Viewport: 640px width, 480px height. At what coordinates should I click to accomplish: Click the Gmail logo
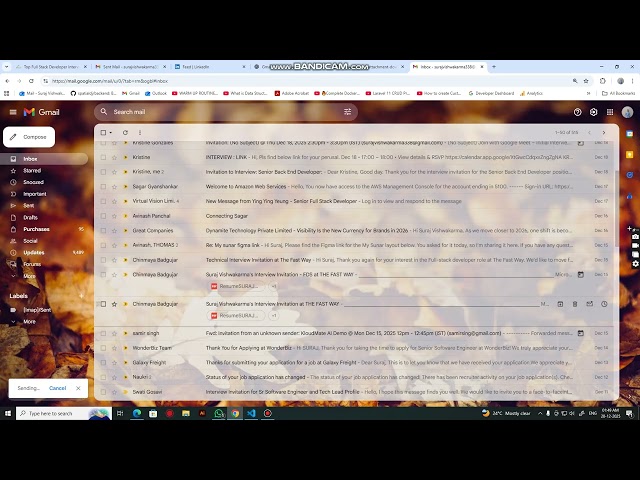point(41,112)
